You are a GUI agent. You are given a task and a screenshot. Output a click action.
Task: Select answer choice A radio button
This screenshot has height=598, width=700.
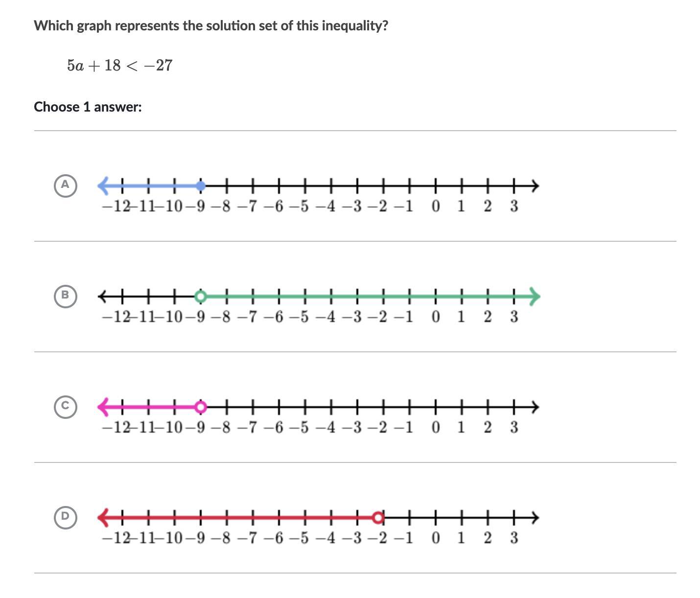click(66, 185)
